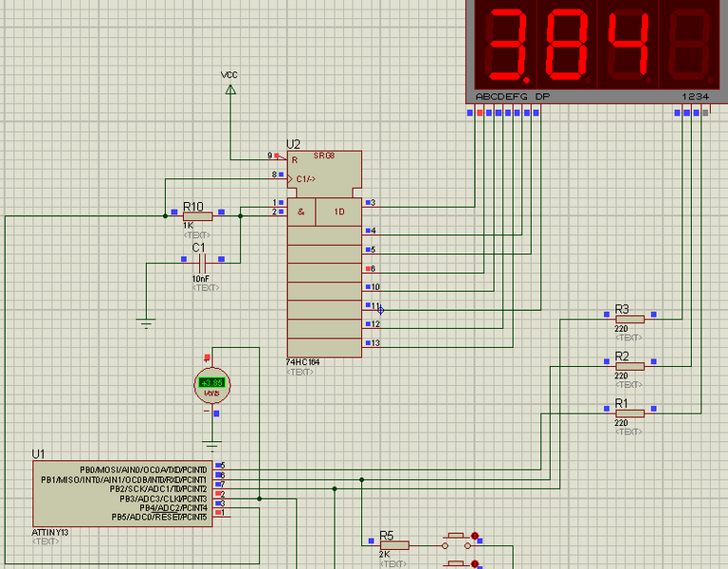Select the R5 2K resistor

click(394, 544)
